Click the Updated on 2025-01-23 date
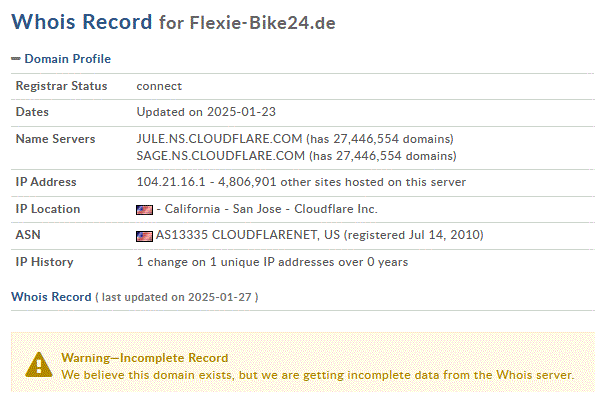The width and height of the screenshot is (596, 393). coord(206,112)
